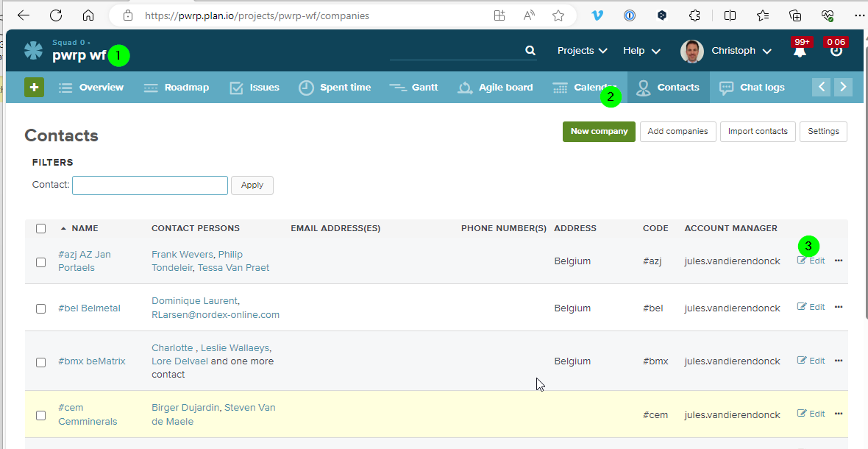
Task: Open notifications bell showing 99+
Action: 800,51
